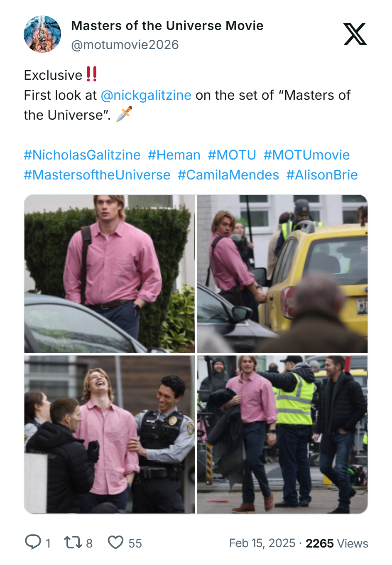
Task: Click the #MOTU hashtag
Action: tap(232, 155)
